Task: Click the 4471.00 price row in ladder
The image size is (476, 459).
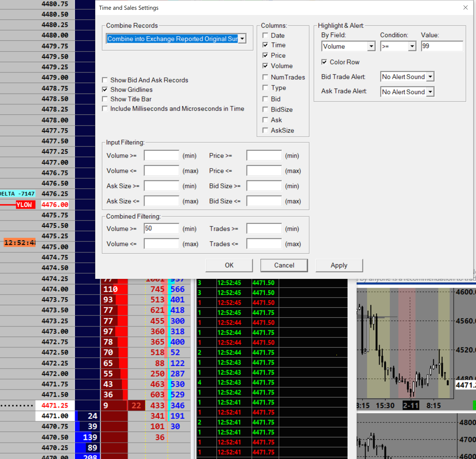Action: point(55,416)
